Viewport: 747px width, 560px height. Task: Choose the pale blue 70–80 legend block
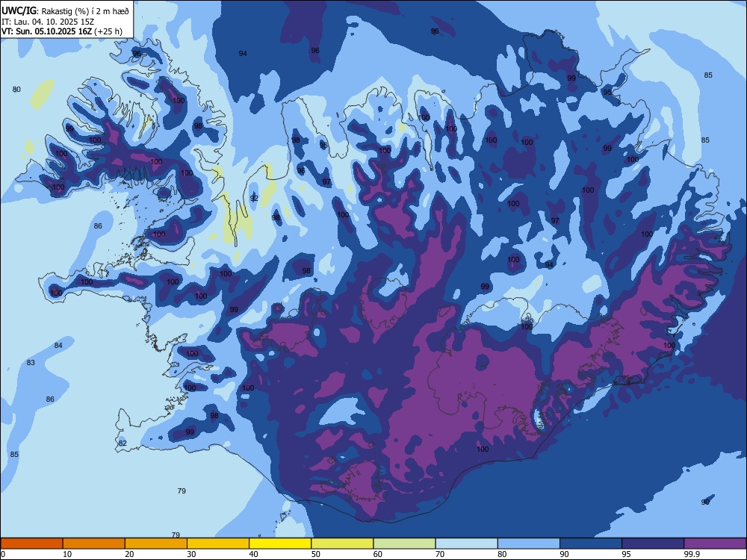pyautogui.click(x=466, y=544)
